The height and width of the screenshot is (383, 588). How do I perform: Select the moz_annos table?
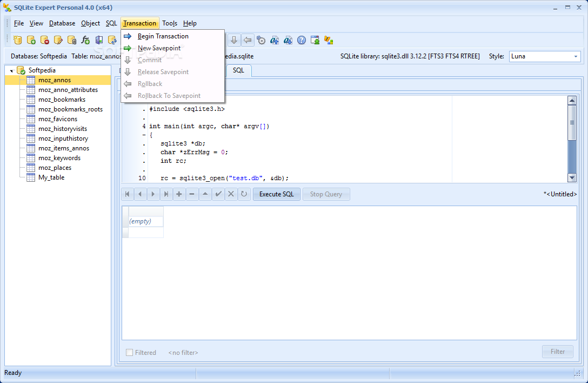click(x=55, y=80)
